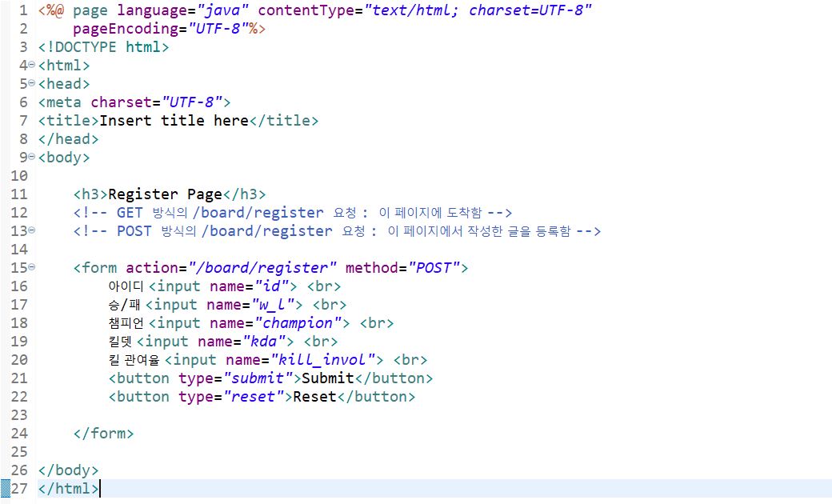Click the closing </head> tag

pos(69,139)
